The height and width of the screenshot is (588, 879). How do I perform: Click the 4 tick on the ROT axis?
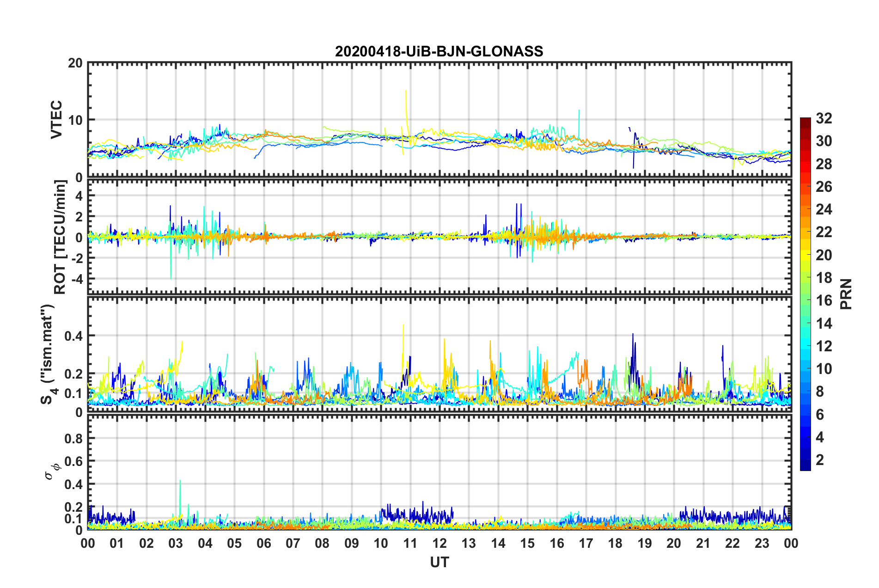(79, 196)
